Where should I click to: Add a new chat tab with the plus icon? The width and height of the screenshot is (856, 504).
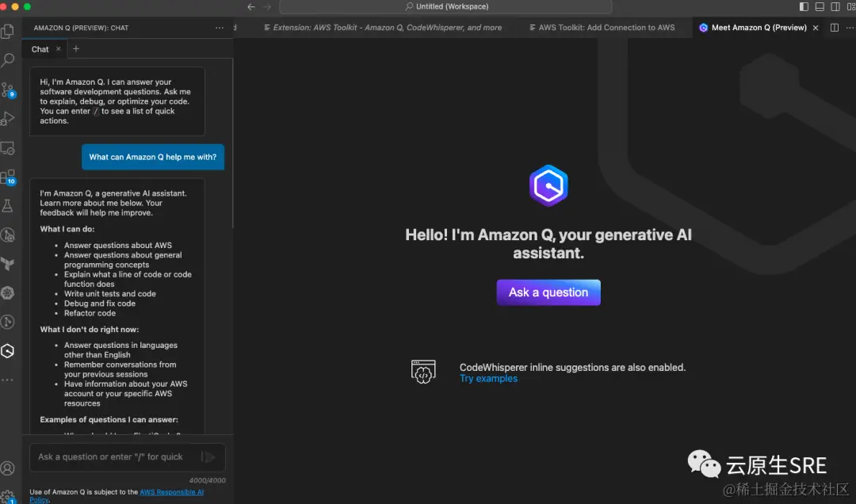pos(76,48)
